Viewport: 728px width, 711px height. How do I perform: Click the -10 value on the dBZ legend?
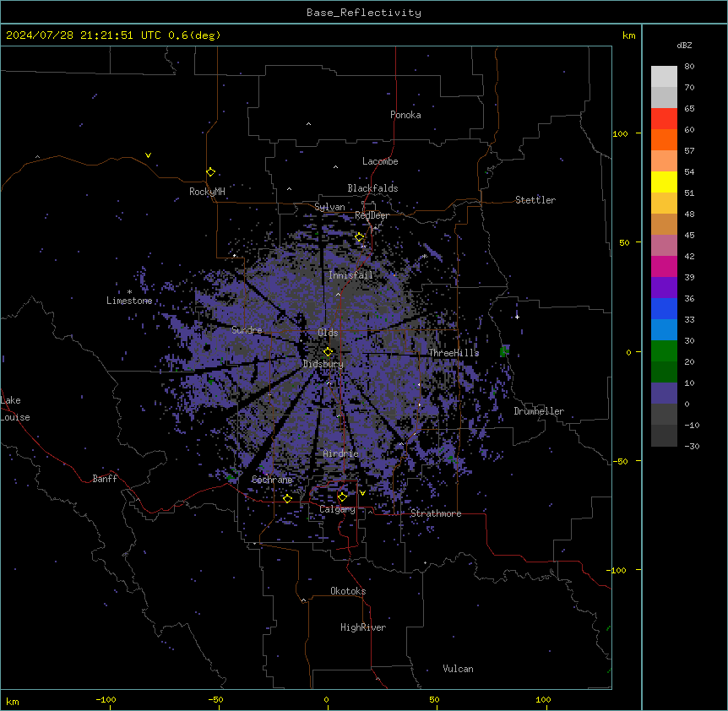[692, 425]
